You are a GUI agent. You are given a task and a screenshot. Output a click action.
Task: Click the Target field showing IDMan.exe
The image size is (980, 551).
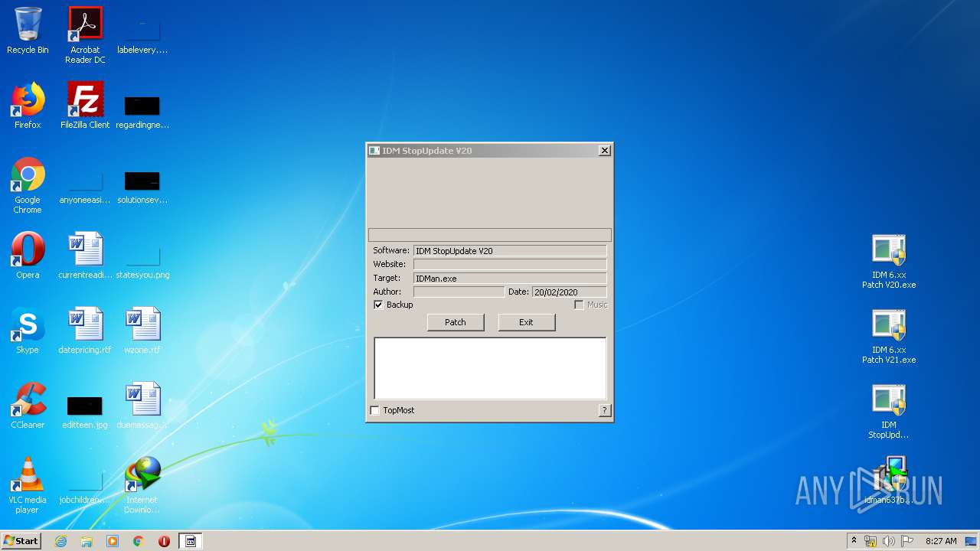coord(510,279)
